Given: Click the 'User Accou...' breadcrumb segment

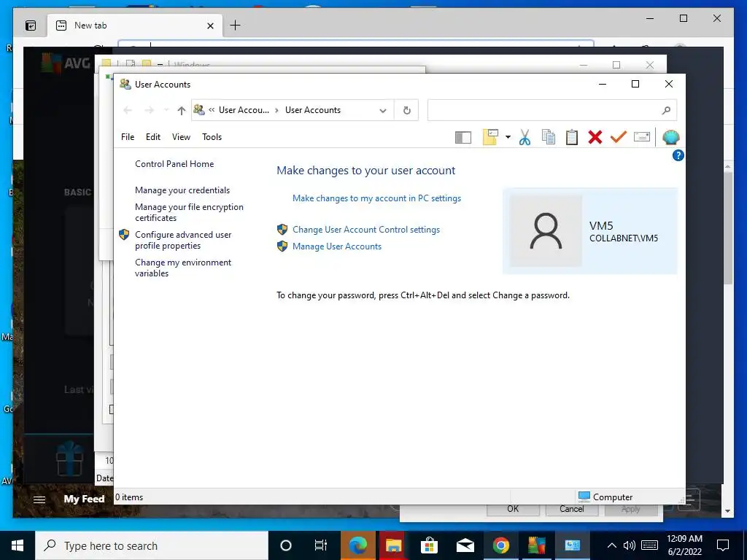Looking at the screenshot, I should pos(244,110).
